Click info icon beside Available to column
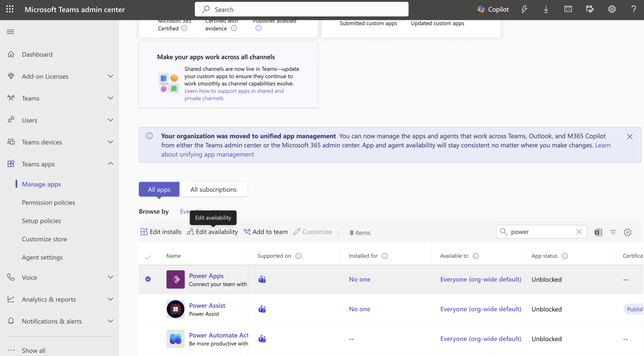Screen dimensions: 644x356 tap(475, 256)
